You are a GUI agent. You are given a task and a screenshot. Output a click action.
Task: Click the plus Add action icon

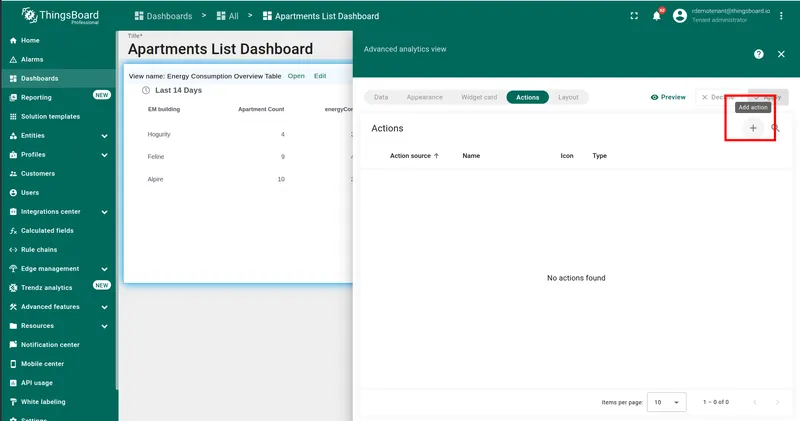[753, 128]
